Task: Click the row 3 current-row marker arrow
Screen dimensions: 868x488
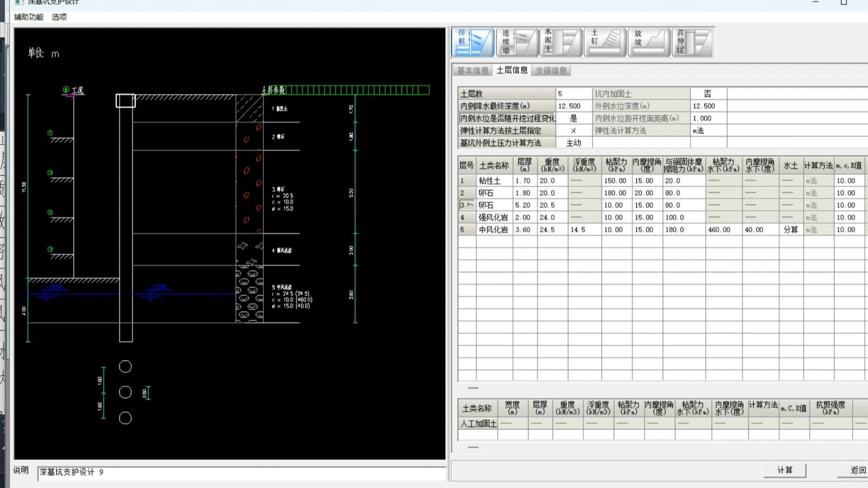Action: pyautogui.click(x=470, y=205)
